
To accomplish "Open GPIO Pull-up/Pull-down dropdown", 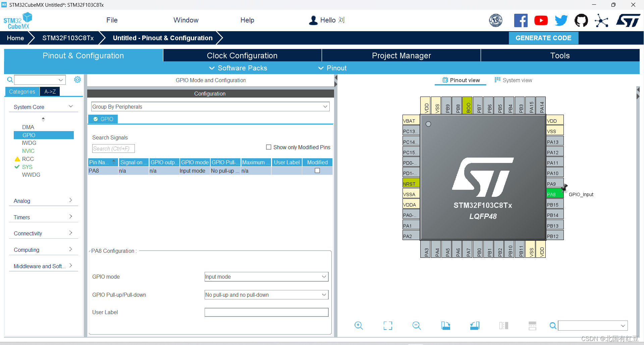I will click(x=266, y=295).
